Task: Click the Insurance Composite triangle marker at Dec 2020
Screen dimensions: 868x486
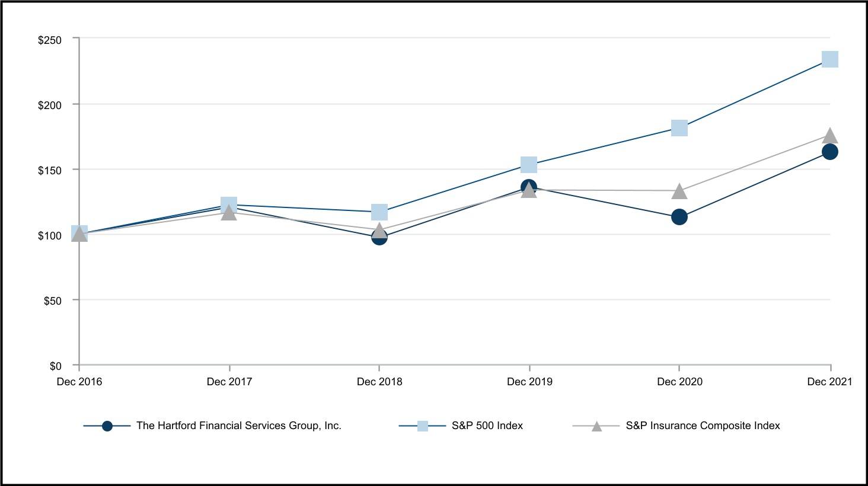Action: 679,192
